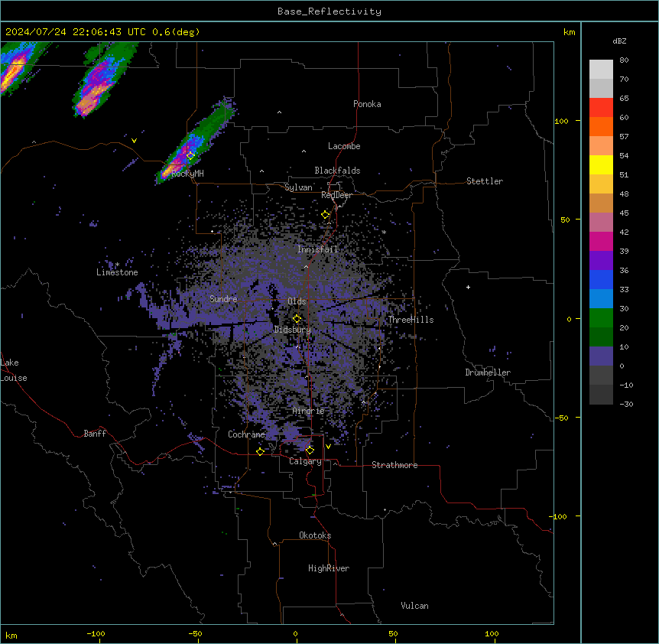Screen dimensions: 659x644
Task: Click the Didsbury town label
Action: tap(293, 330)
